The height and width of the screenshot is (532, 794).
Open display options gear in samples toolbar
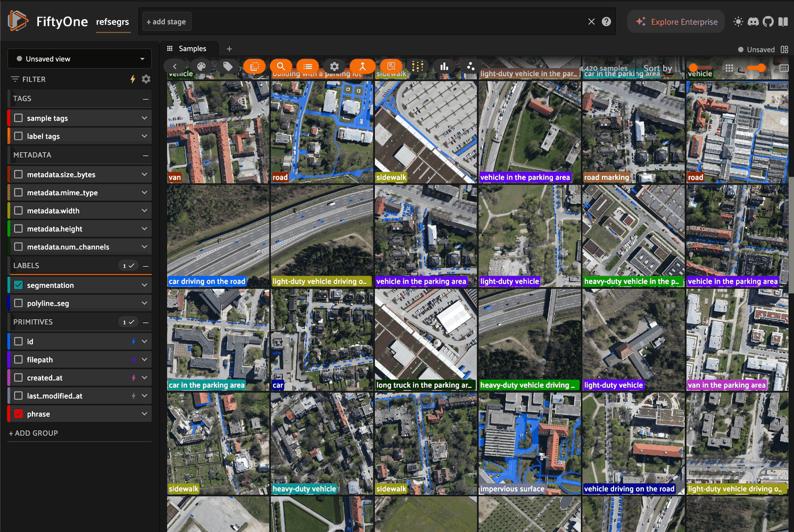click(x=334, y=66)
